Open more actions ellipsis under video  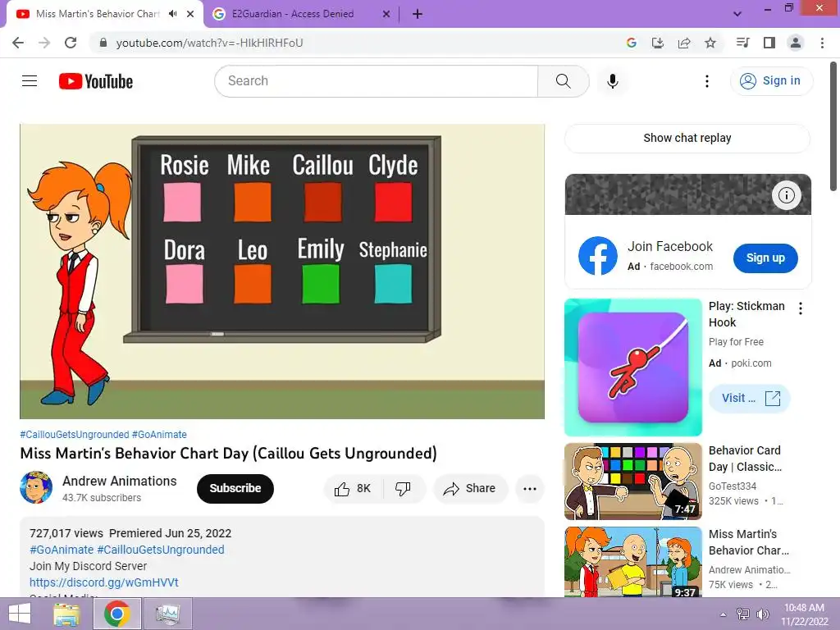click(x=529, y=488)
